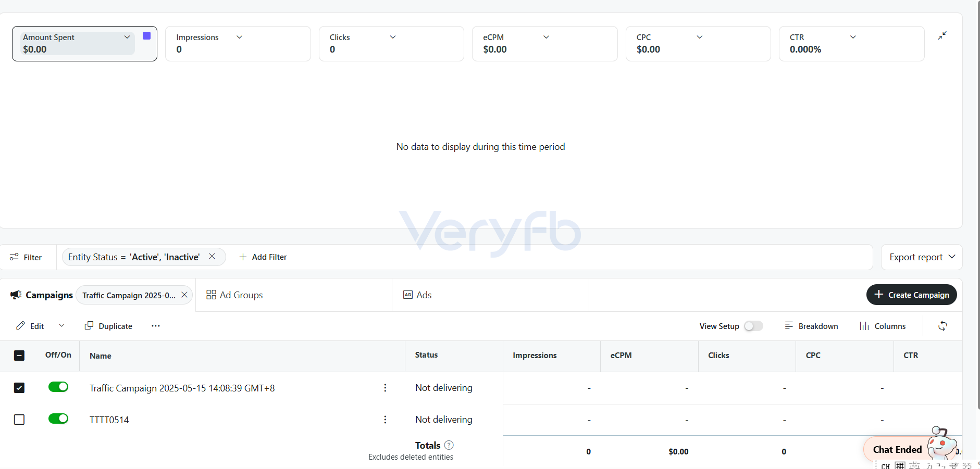
Task: Open the kebab menu for TTTT0514
Action: tap(385, 420)
